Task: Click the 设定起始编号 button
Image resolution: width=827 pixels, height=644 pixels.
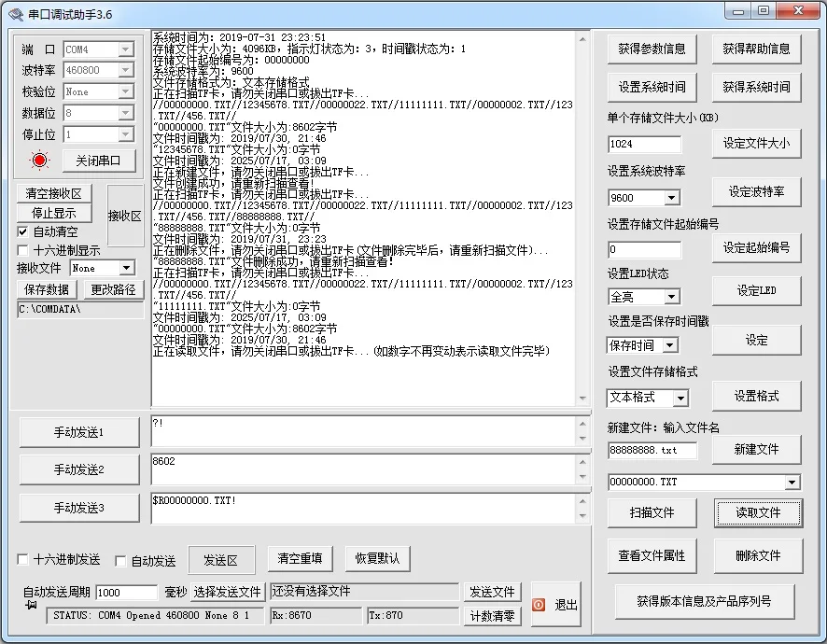Action: pyautogui.click(x=756, y=247)
